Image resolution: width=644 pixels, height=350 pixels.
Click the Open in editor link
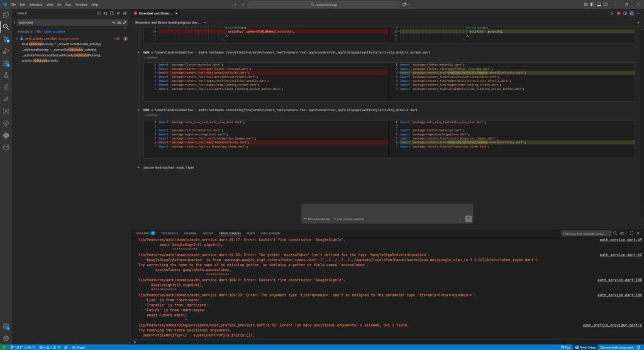tap(55, 31)
